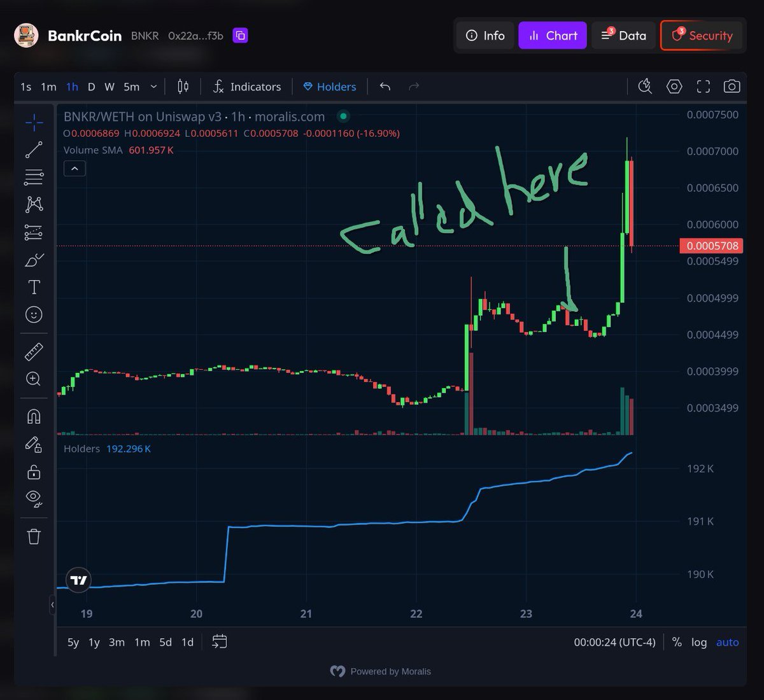Expand the timeframe dropdown arrow

tap(153, 87)
